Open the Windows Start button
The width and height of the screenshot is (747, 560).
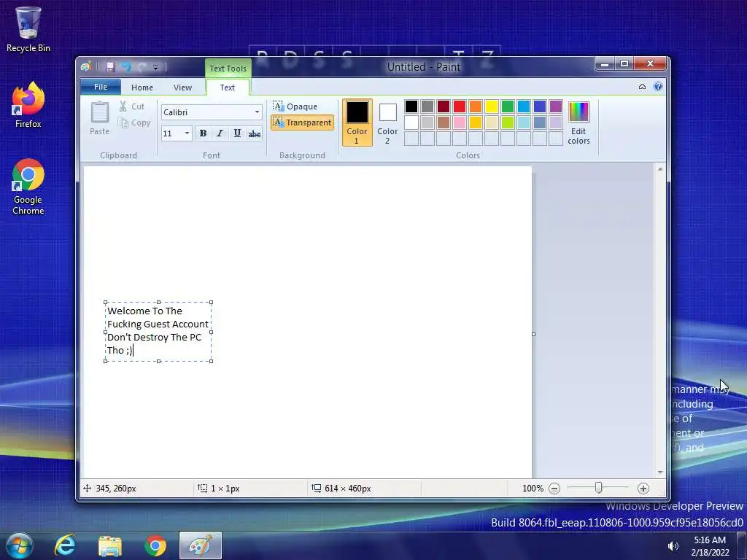(x=19, y=545)
